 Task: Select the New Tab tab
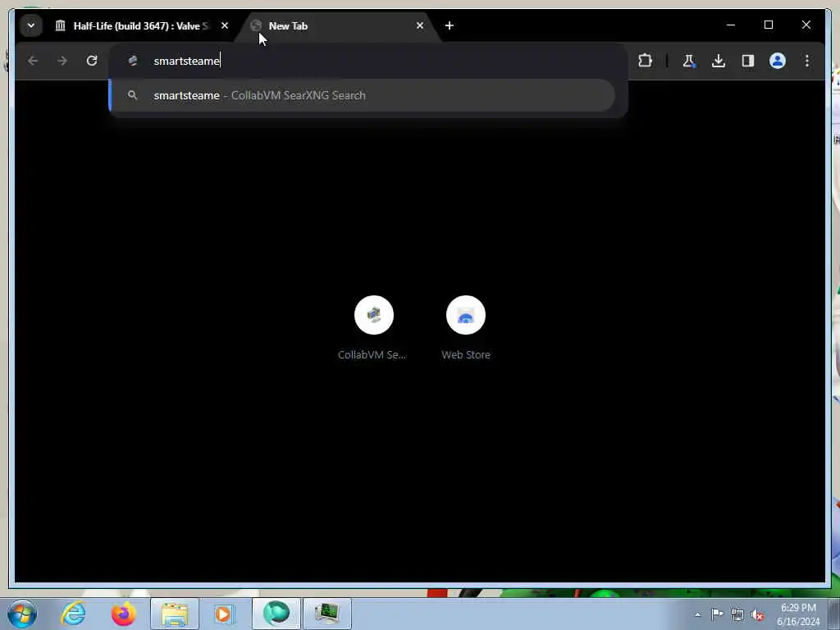point(337,25)
